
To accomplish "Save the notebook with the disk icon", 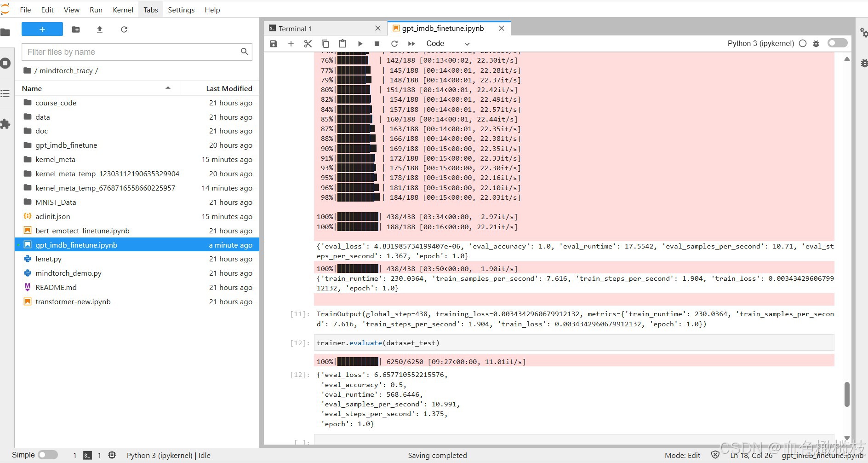I will click(274, 44).
